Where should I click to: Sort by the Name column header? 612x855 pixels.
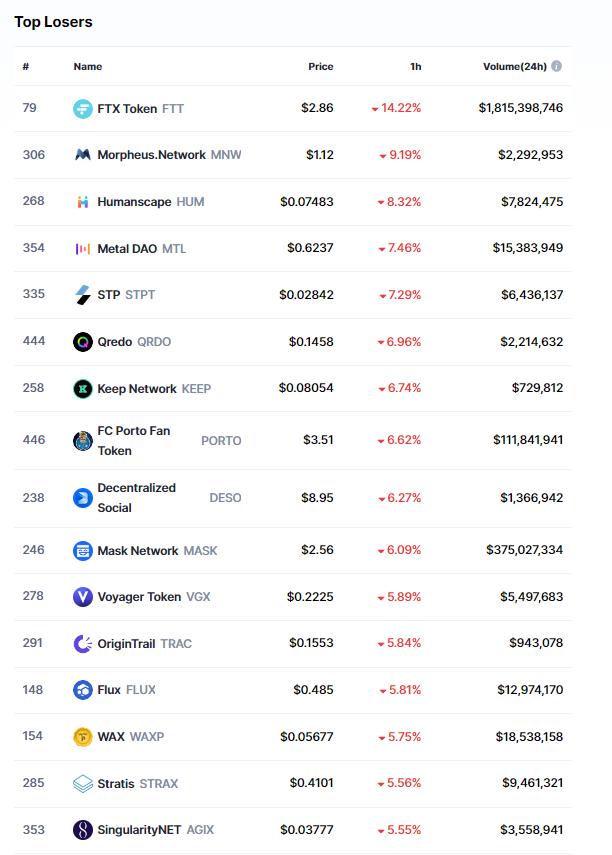coord(88,67)
